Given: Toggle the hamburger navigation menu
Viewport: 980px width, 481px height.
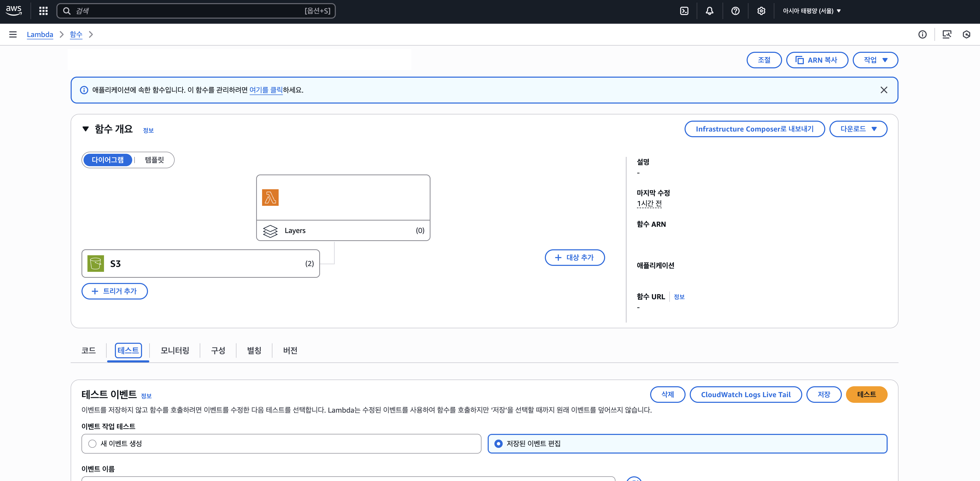Looking at the screenshot, I should click(13, 35).
